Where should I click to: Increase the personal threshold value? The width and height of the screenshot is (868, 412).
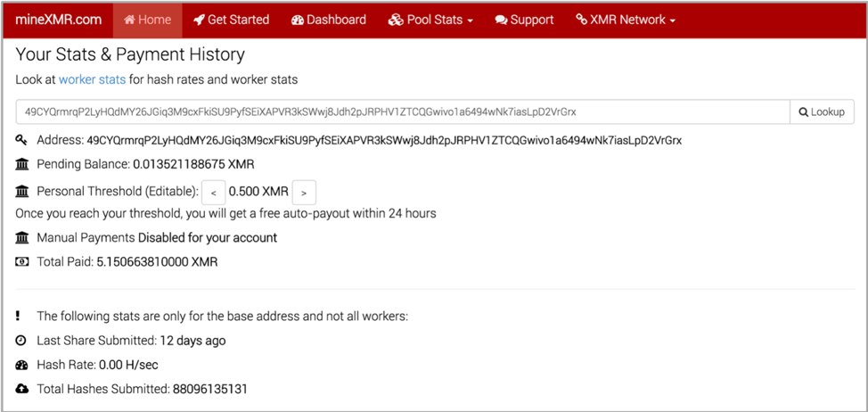(x=304, y=193)
